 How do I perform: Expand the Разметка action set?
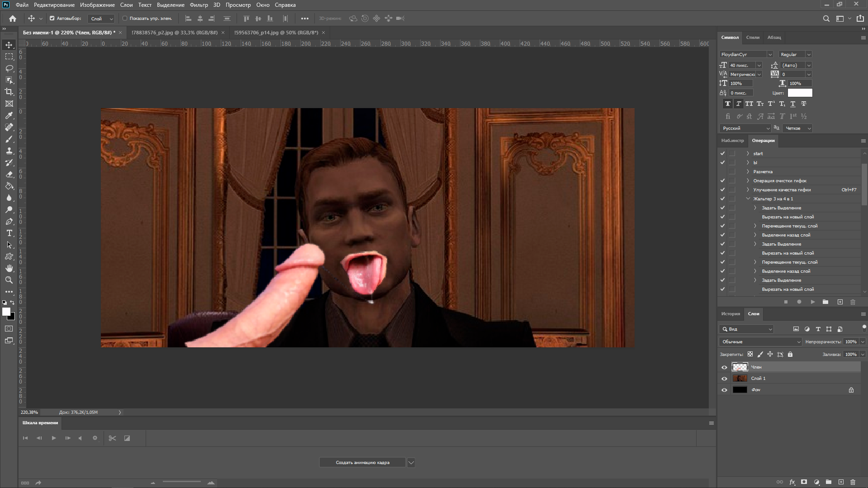pyautogui.click(x=748, y=172)
